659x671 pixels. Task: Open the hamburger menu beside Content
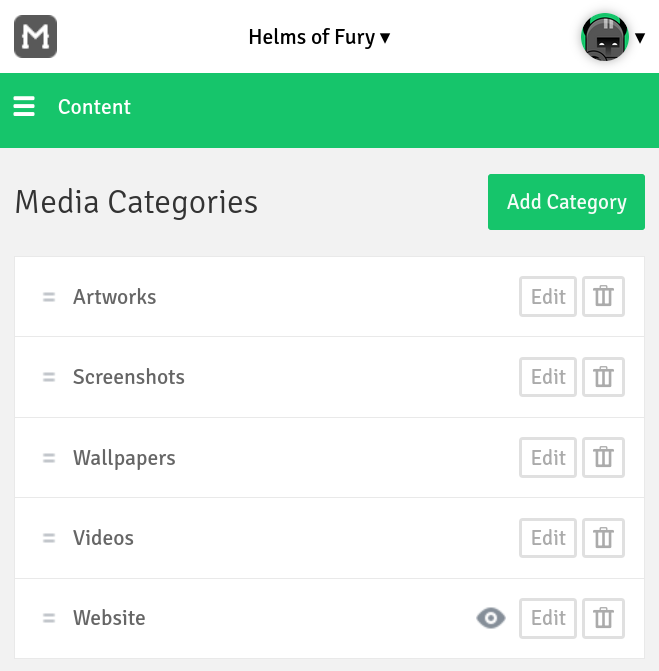pos(24,106)
